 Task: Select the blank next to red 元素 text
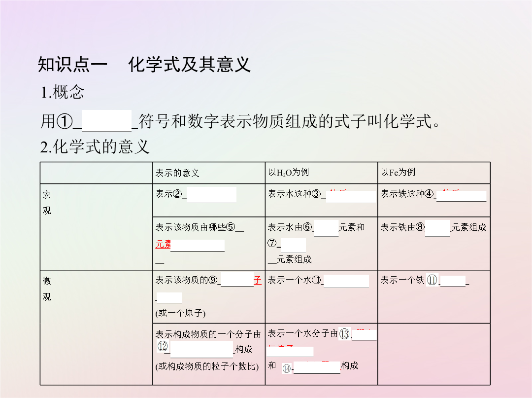pyautogui.click(x=198, y=246)
